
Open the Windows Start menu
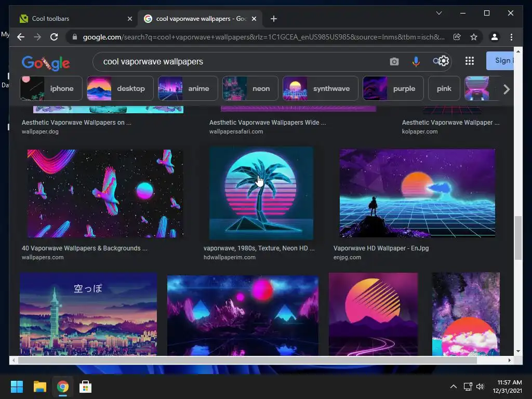[x=17, y=387]
